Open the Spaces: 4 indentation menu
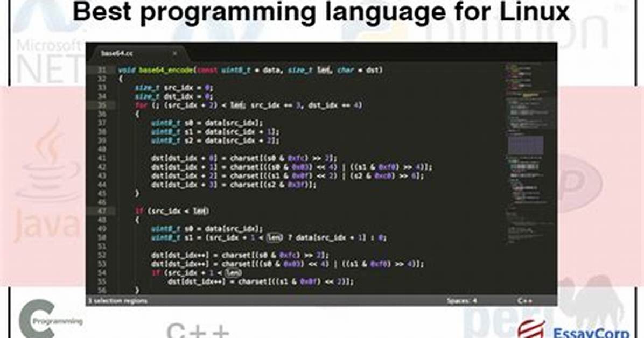This screenshot has height=338, width=644. pos(461,301)
